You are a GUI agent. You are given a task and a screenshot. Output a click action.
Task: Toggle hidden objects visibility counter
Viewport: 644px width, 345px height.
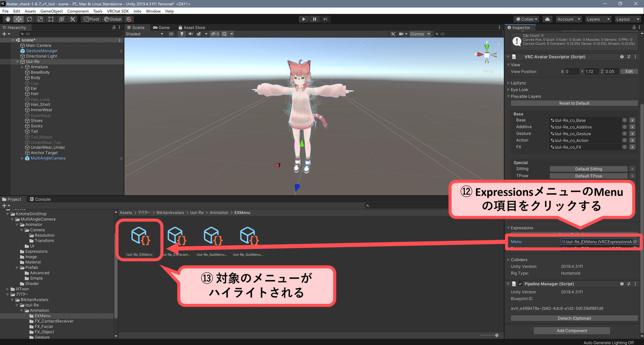tap(214, 34)
